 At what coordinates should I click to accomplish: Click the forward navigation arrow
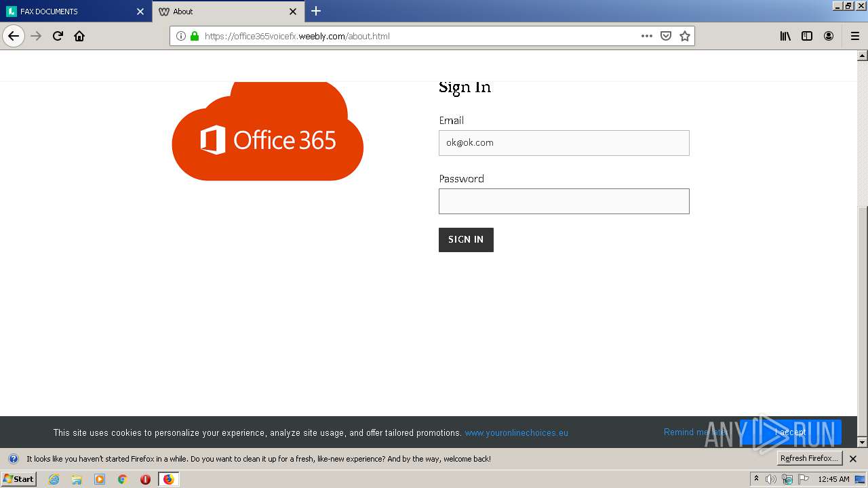click(36, 36)
